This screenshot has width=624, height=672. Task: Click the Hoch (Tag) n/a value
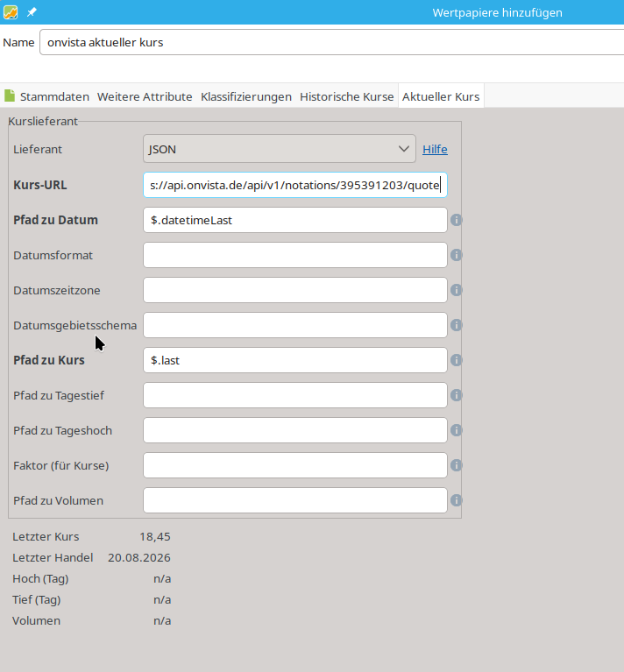162,578
